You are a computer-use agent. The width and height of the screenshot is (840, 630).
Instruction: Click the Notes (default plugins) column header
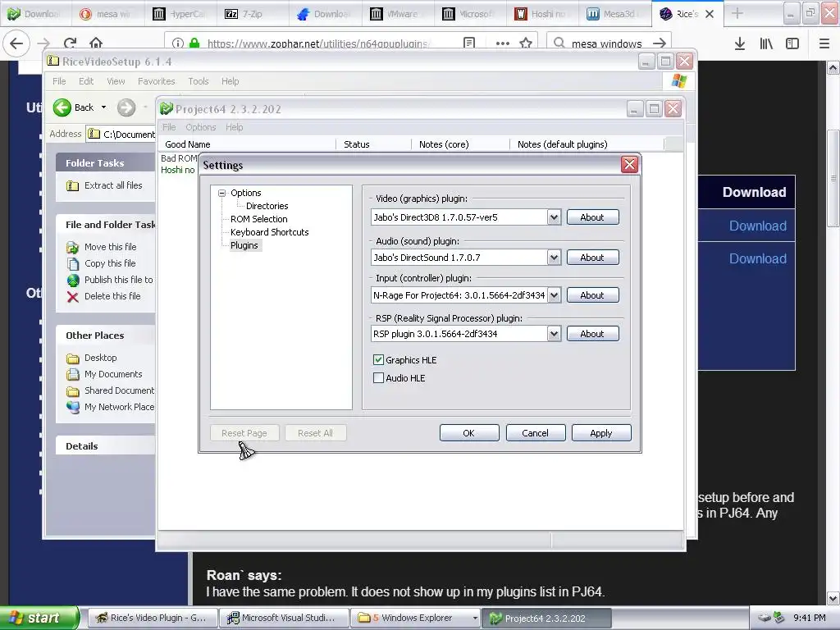587,144
